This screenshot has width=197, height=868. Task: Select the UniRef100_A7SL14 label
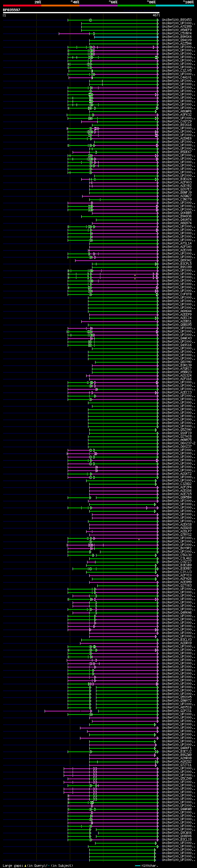tap(177, 244)
